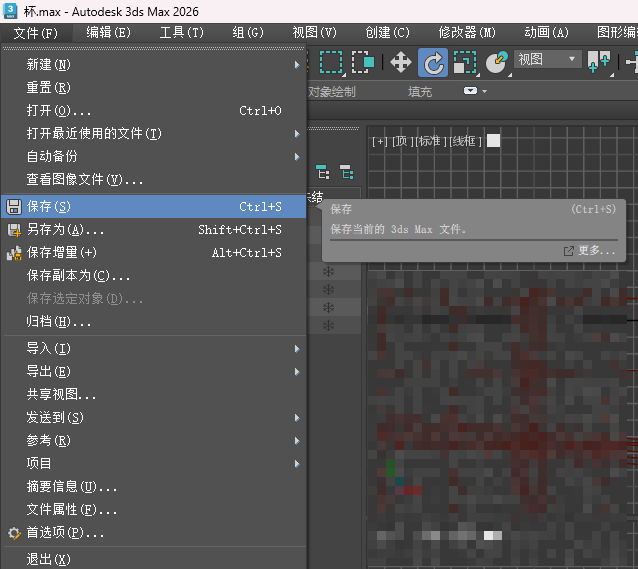Choose 保存增量(+) menu item
The image size is (638, 569).
click(154, 252)
